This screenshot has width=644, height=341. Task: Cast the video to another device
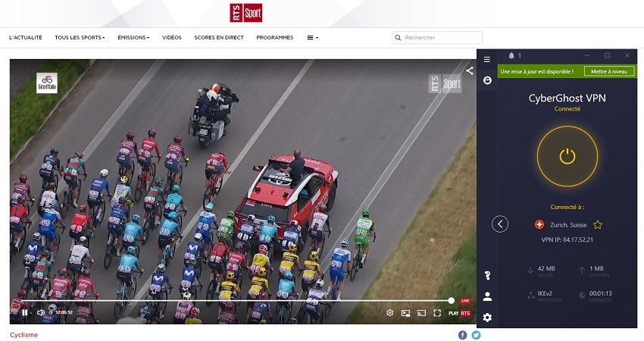click(421, 313)
